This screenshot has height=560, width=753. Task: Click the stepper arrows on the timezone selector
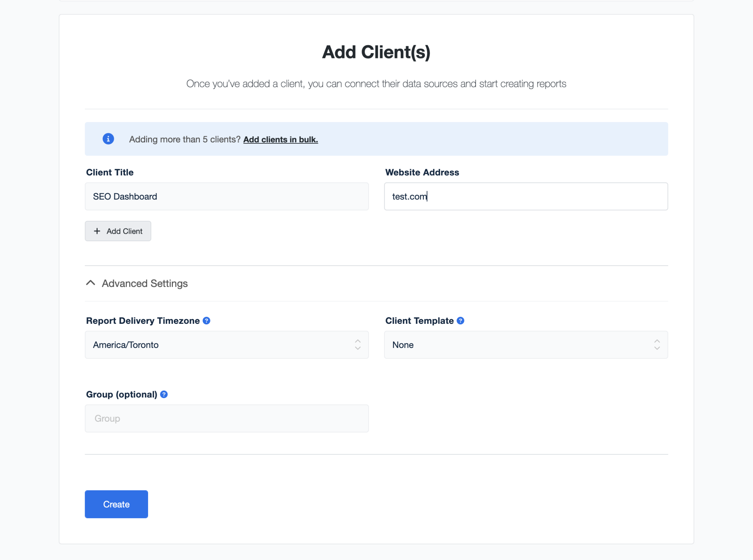(x=358, y=345)
